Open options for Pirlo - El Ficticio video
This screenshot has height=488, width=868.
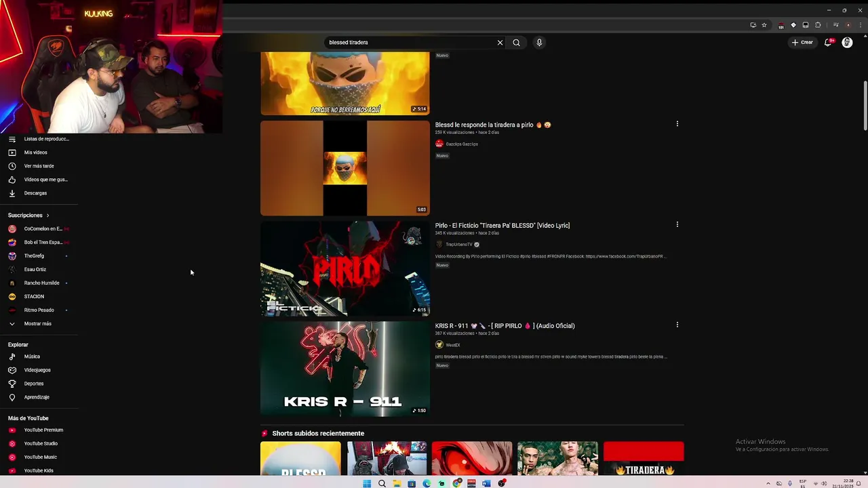coord(677,224)
